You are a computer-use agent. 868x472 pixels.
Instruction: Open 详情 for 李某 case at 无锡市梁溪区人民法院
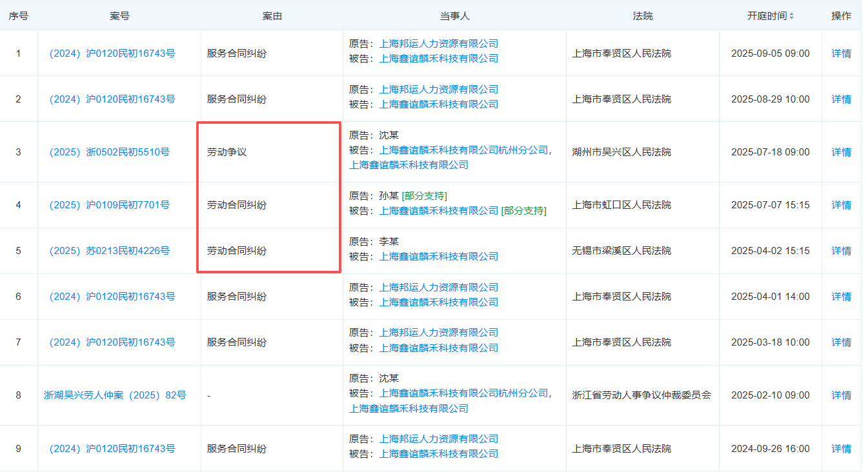pos(841,251)
